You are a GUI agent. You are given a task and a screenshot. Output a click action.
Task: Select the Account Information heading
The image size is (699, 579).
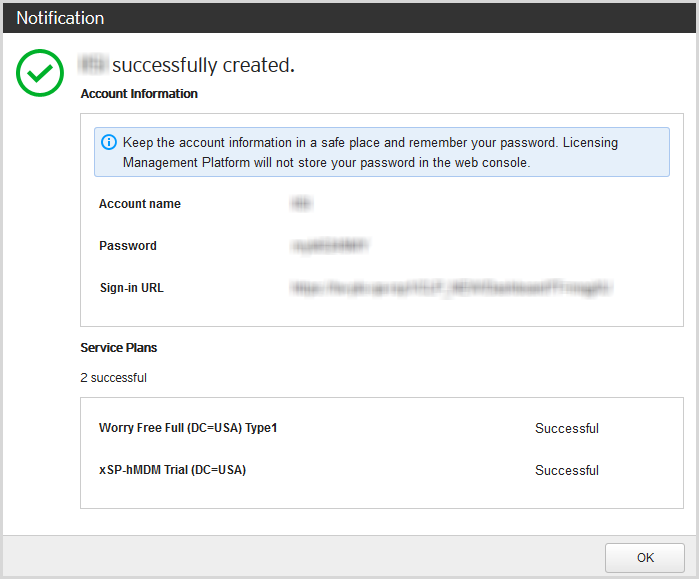[x=139, y=94]
